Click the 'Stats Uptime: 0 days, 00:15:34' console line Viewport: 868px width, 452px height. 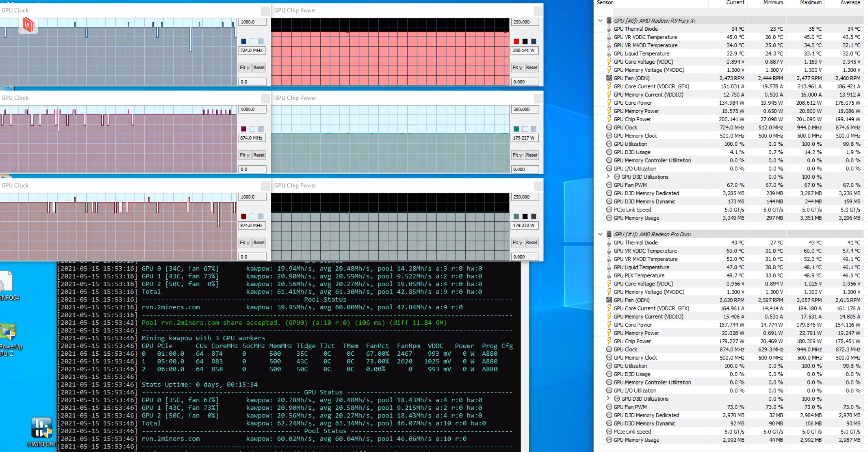(199, 384)
